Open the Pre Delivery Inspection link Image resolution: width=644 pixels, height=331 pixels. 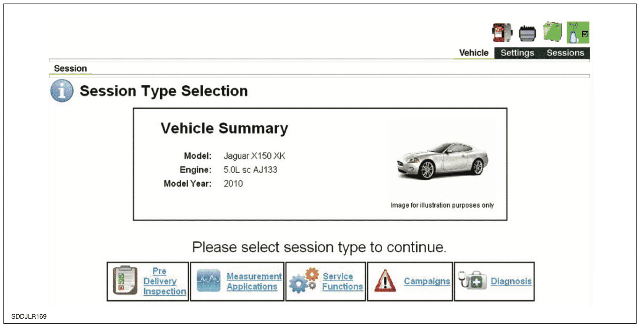(164, 281)
